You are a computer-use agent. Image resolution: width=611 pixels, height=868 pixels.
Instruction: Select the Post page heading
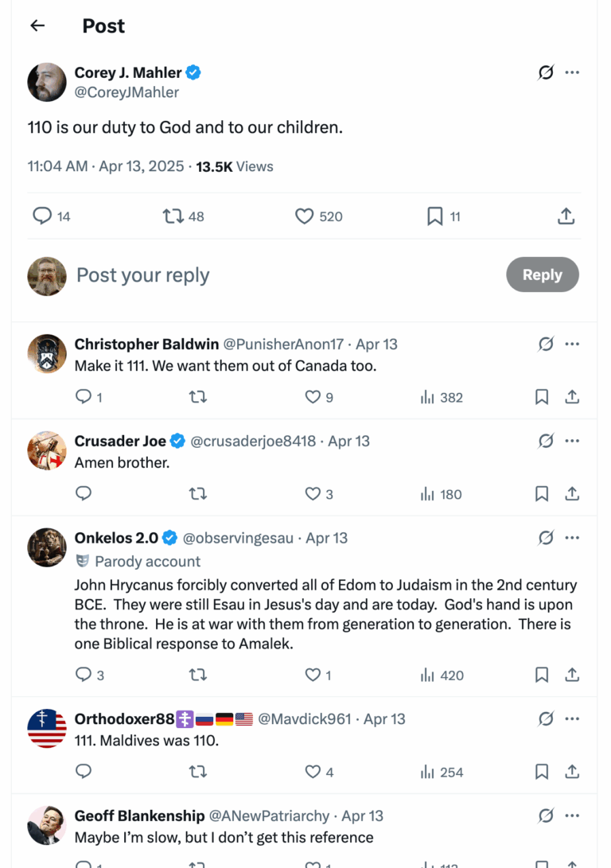click(103, 25)
